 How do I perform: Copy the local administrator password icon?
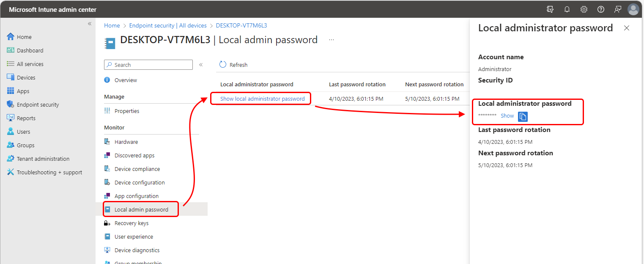tap(523, 116)
